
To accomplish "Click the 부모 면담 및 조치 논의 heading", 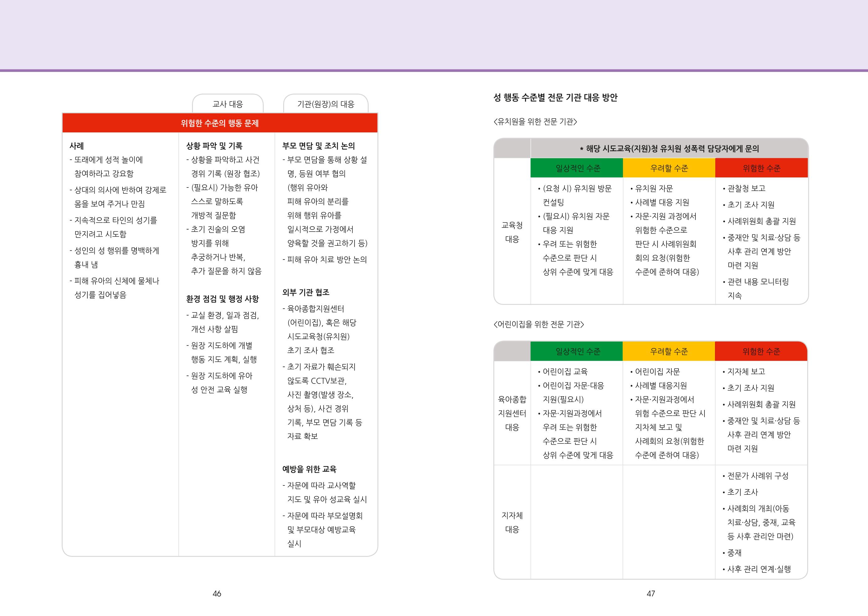I will click(x=319, y=146).
